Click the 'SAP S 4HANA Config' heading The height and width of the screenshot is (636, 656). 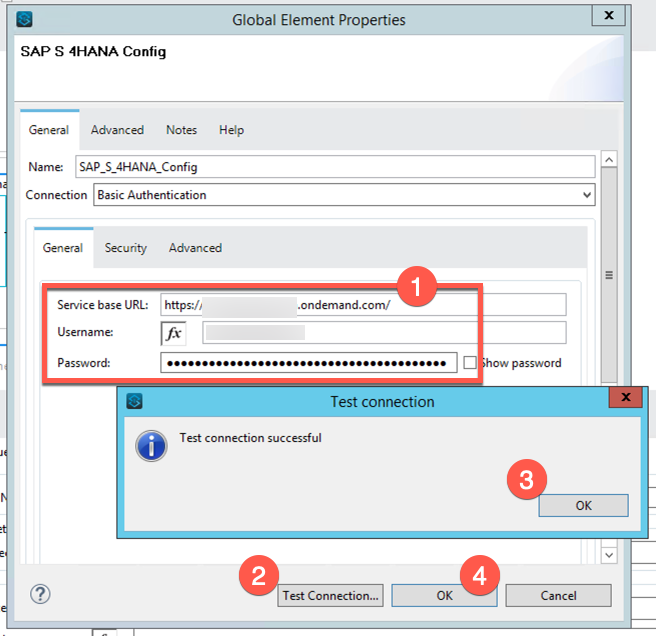click(x=93, y=51)
